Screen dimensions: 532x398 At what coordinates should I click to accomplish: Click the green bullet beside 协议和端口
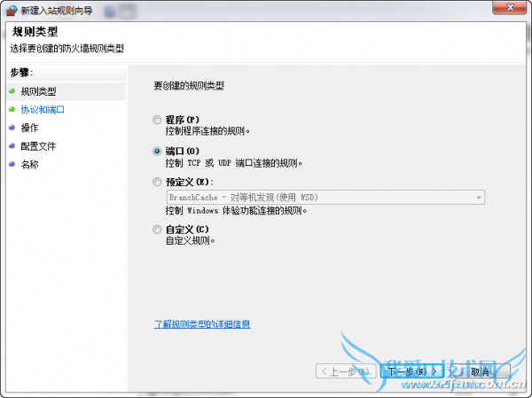(12, 109)
